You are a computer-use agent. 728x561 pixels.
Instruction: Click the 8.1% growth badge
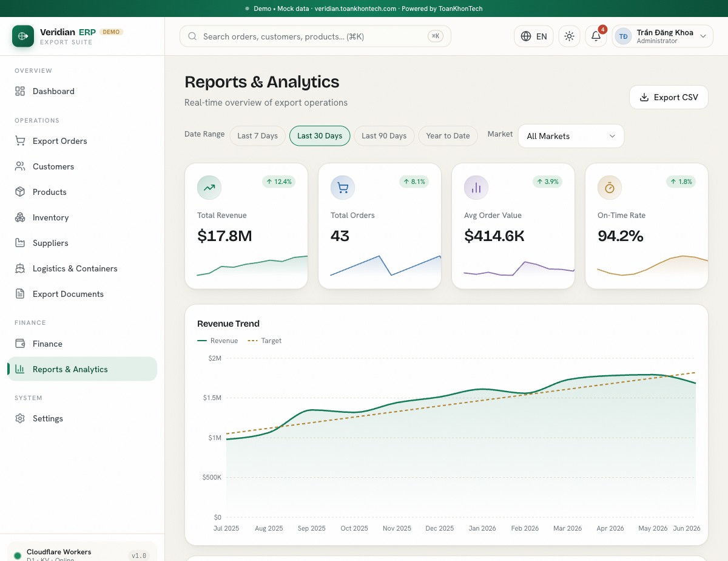(x=414, y=182)
